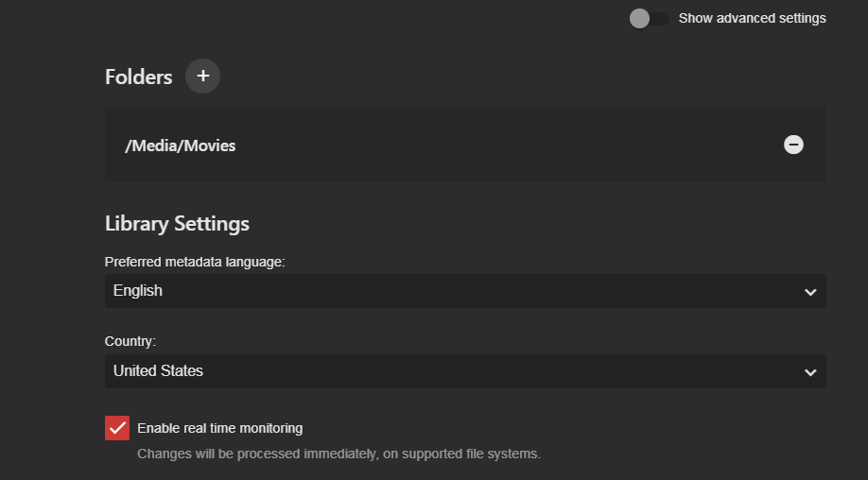Add a new media folder with plus button
This screenshot has height=480, width=868.
[x=202, y=76]
